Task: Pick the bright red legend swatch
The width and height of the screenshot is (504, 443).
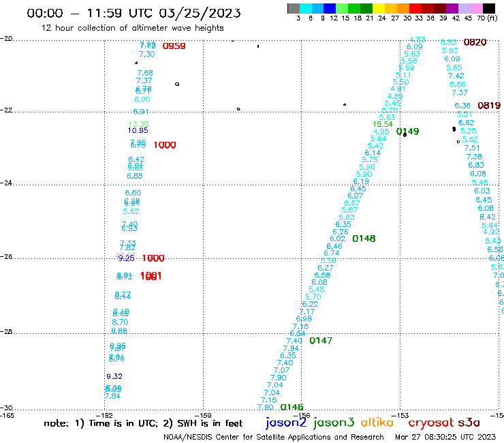Action: tap(415, 9)
